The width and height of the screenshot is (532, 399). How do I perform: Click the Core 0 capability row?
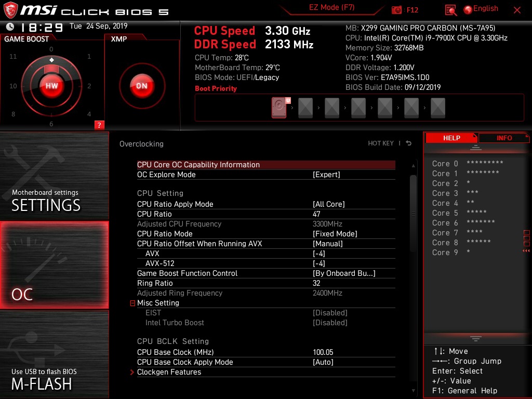pos(468,164)
